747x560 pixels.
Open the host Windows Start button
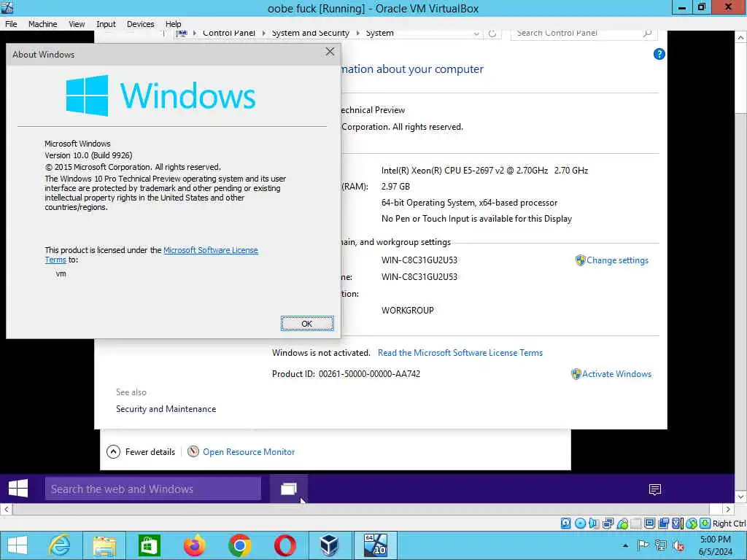[x=18, y=545]
